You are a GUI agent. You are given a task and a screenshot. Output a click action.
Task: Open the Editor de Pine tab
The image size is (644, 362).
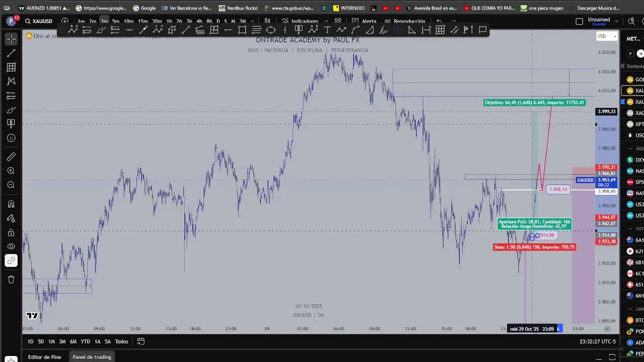[44, 357]
